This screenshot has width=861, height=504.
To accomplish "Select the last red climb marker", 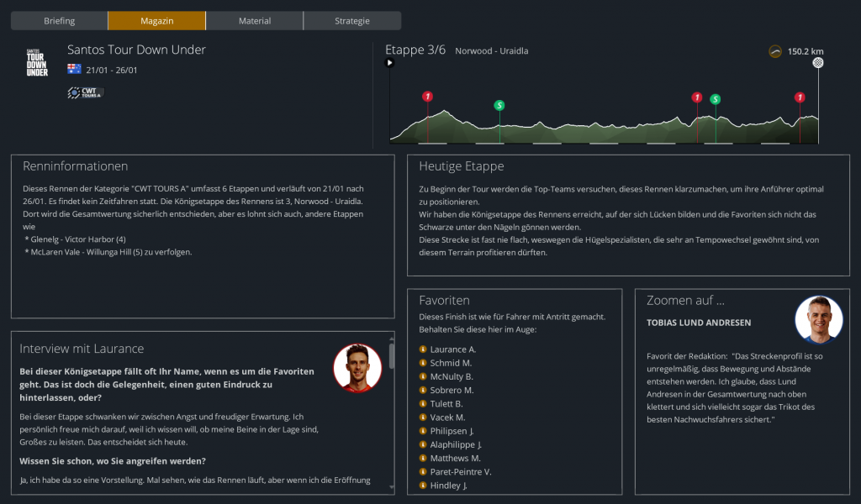I will pyautogui.click(x=800, y=97).
